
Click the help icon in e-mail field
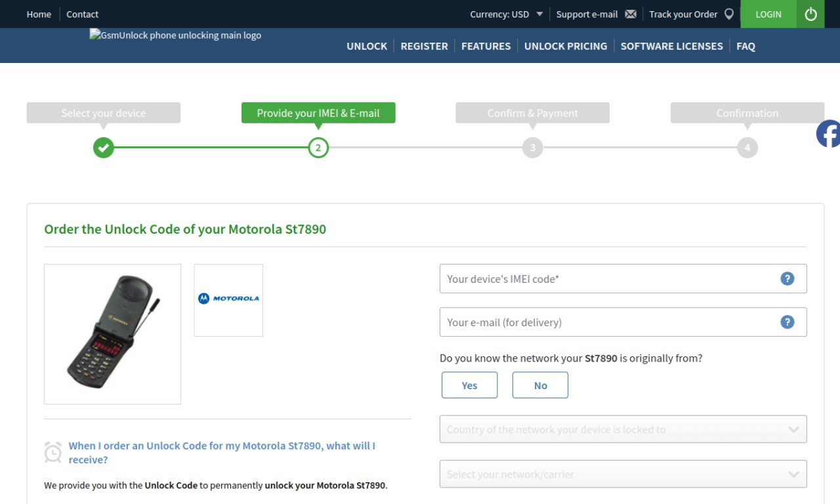pyautogui.click(x=787, y=322)
